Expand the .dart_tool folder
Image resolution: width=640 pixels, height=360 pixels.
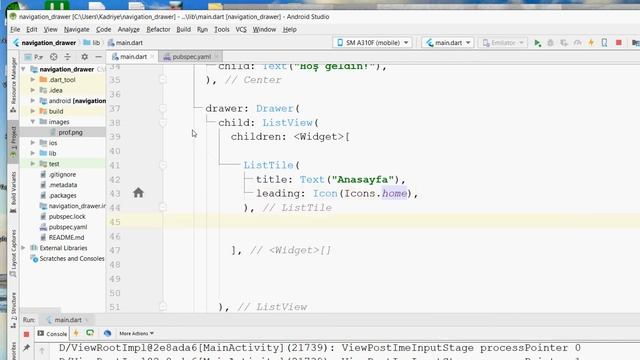(x=33, y=80)
